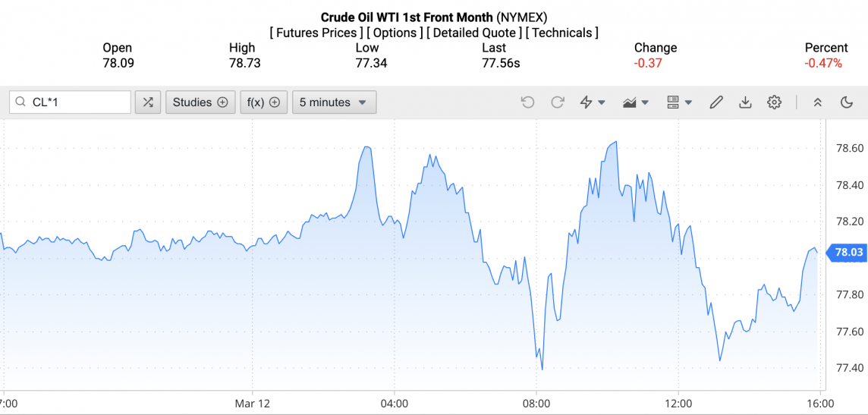Collapse the toolbar with double chevron

(x=818, y=102)
